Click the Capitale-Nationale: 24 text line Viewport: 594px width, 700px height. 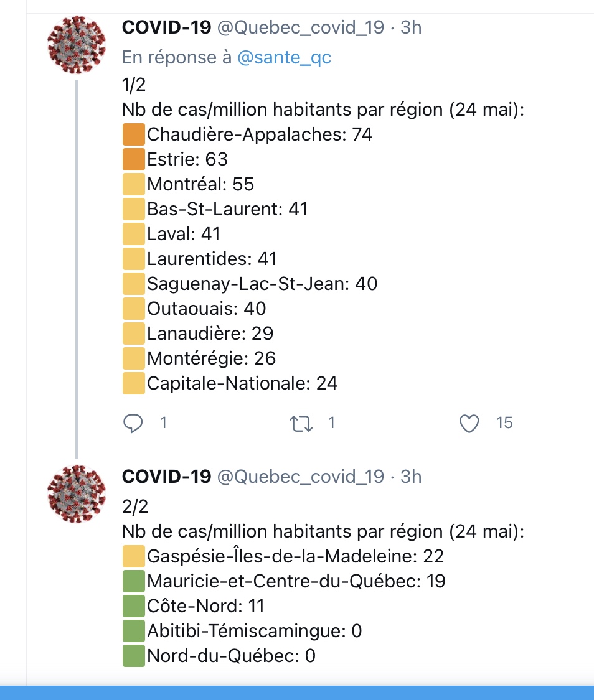point(242,383)
